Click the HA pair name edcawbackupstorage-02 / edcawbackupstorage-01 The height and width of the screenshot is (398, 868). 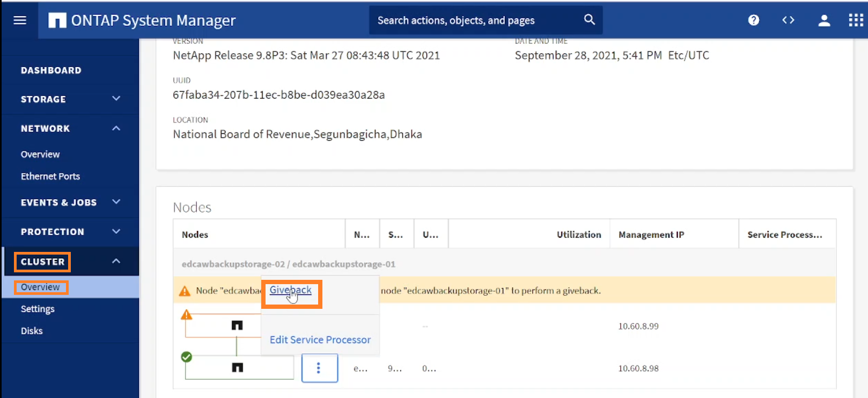(289, 264)
